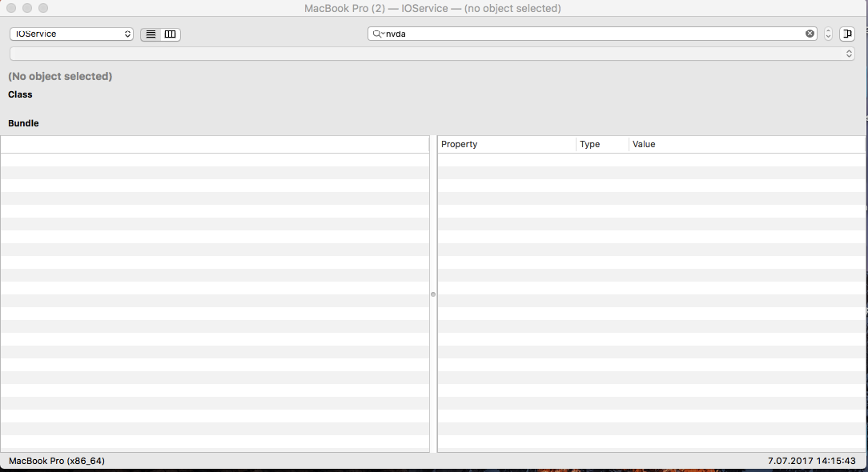Viewport: 868px width, 472px height.
Task: Switch to column browser view
Action: [x=171, y=34]
